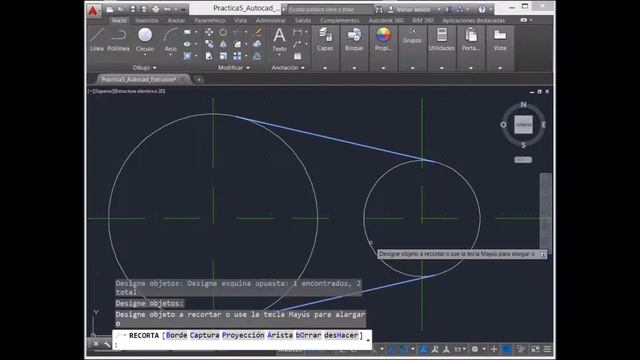640x360 pixels.
Task: Click the ViewCube SUPERIOR face
Action: pos(523,124)
